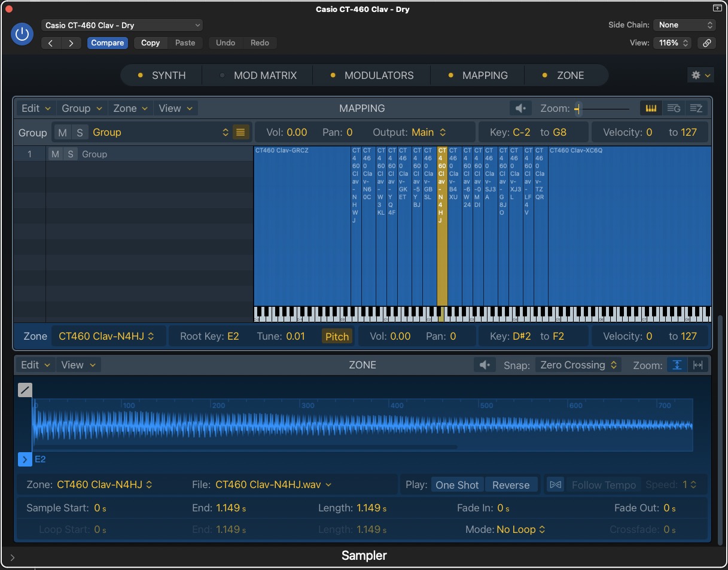Click the waveform horizontal scrollbar
The image size is (728, 570).
point(245,447)
